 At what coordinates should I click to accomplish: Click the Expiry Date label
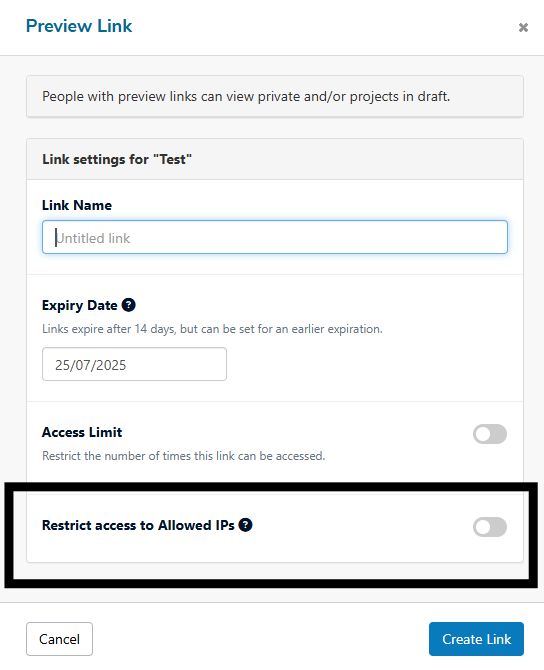click(79, 306)
